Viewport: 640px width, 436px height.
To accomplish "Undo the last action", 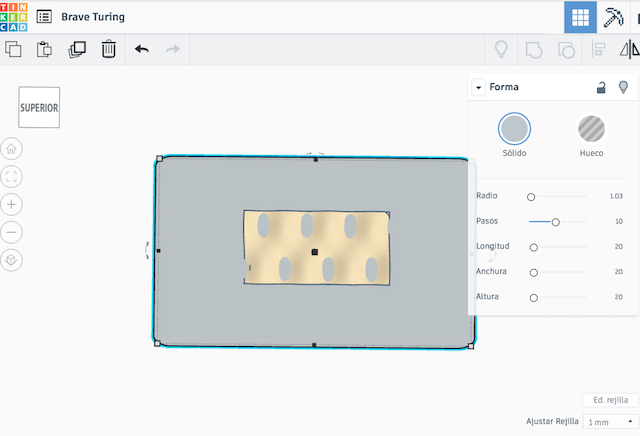I will point(142,49).
